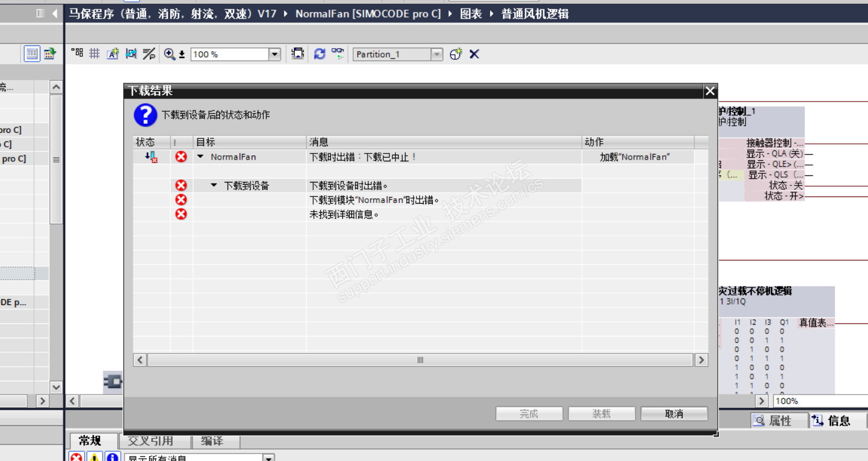The height and width of the screenshot is (461, 868).
Task: Click the 状态 - 关 output pin
Action: [x=786, y=185]
